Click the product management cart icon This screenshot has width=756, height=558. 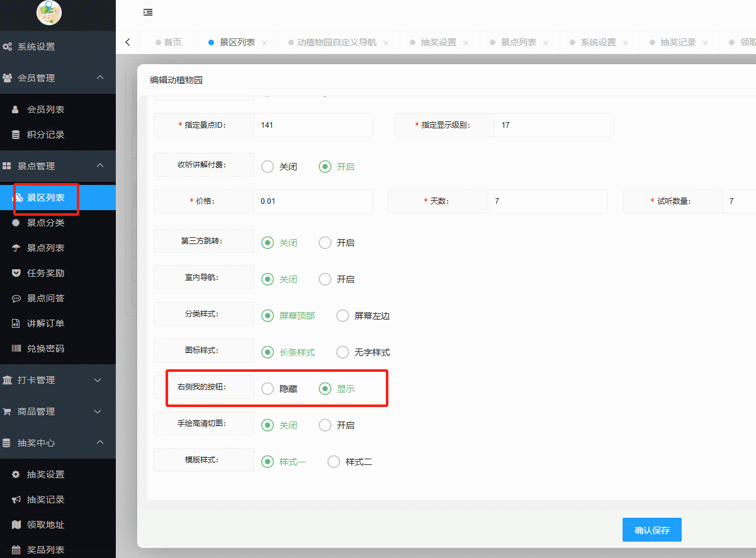(8, 411)
